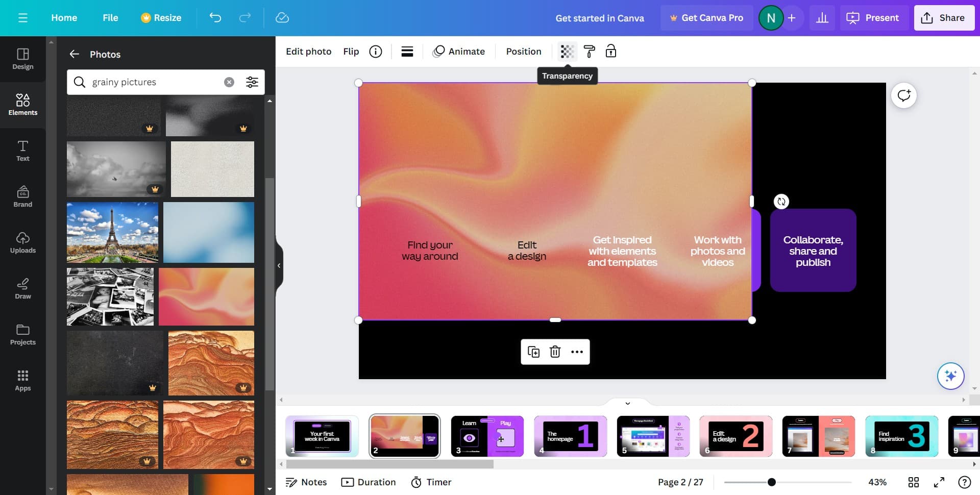Duplicate the selected element

pyautogui.click(x=533, y=352)
